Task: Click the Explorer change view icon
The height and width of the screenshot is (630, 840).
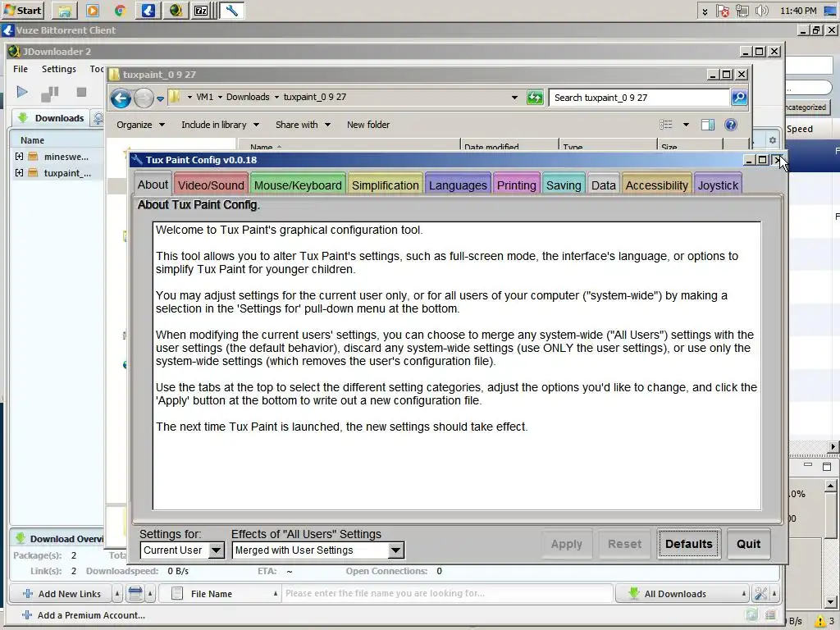Action: pyautogui.click(x=666, y=125)
